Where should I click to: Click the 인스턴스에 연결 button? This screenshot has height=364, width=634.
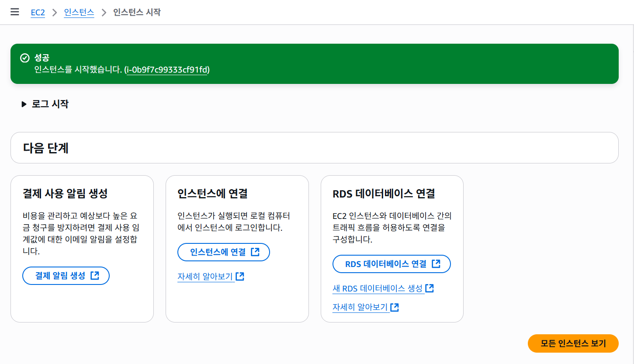224,252
